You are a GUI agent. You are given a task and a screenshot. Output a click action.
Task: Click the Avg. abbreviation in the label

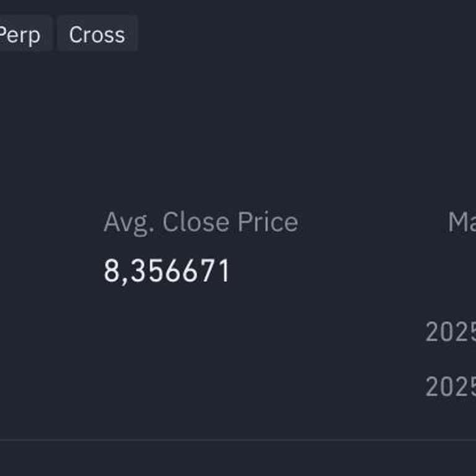(128, 223)
